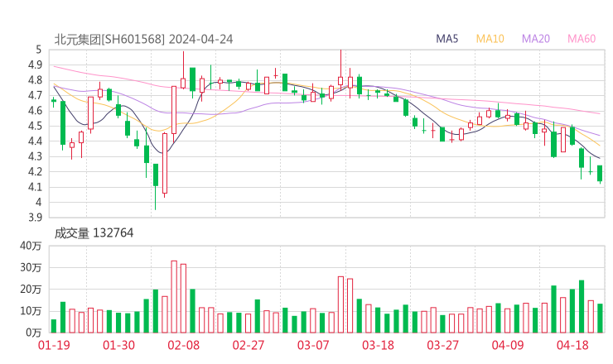Click the 04-09 date axis label
The image size is (613, 364).
point(508,345)
